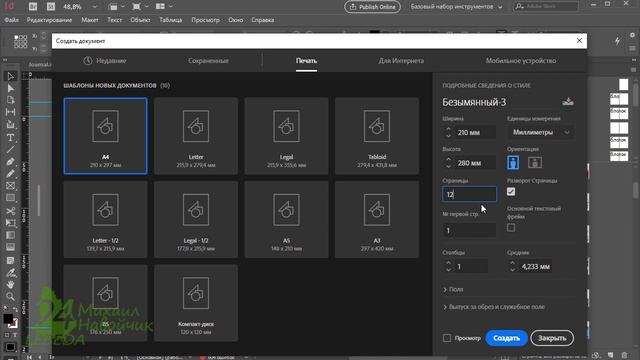Open Adobe Bridge via Br icon
This screenshot has height=360, width=640.
pyautogui.click(x=33, y=7)
